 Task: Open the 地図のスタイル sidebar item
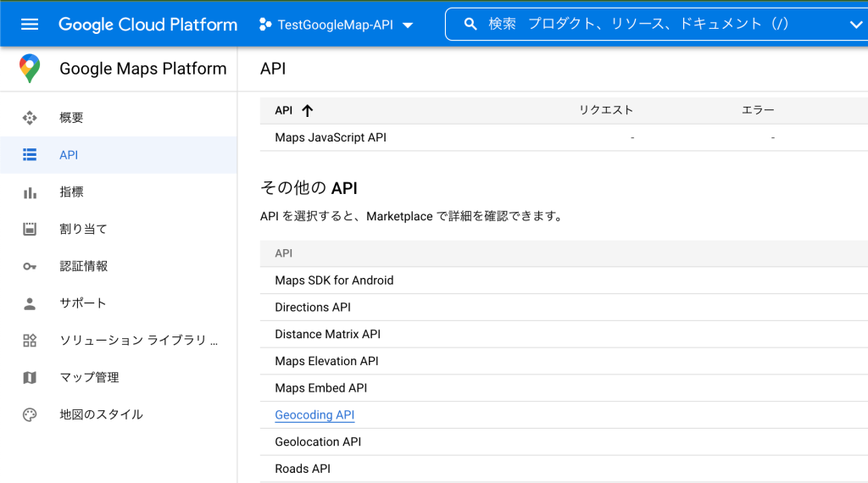119,414
